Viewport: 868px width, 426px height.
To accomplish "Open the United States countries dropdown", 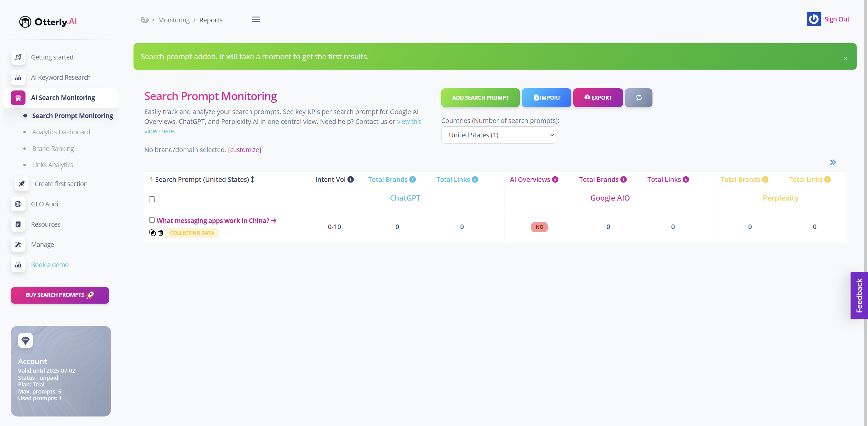I will 498,135.
